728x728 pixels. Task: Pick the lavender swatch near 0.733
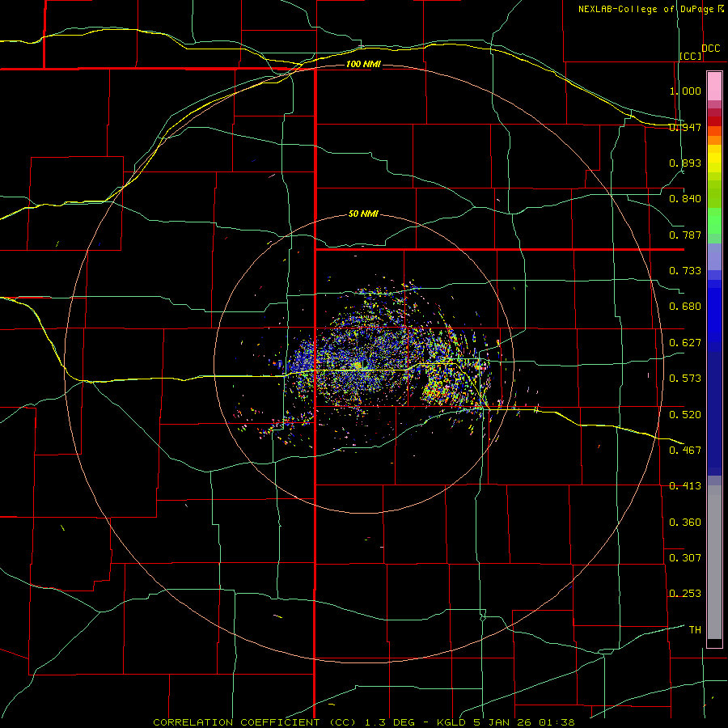[x=714, y=256]
